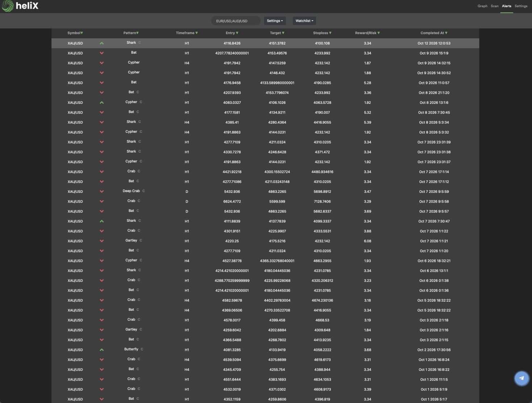Viewport: 532px width, 403px height.
Task: Click green up arrow in Butterfly row
Action: pos(102,350)
